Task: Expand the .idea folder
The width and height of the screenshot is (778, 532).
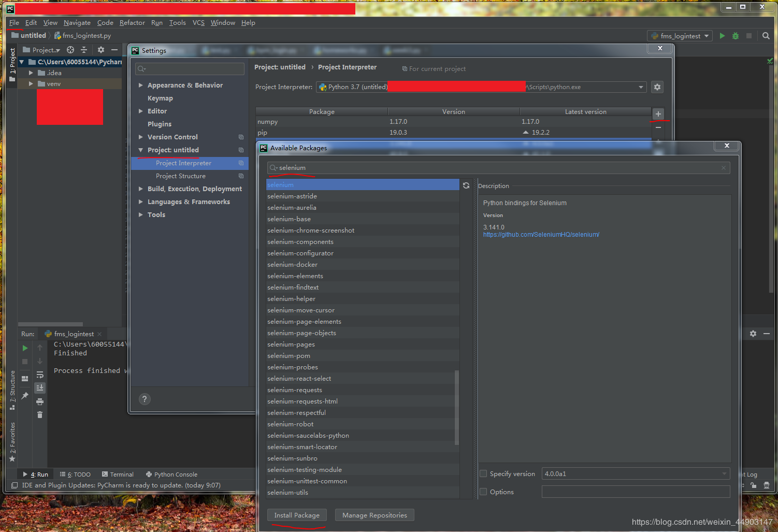Action: (x=31, y=73)
